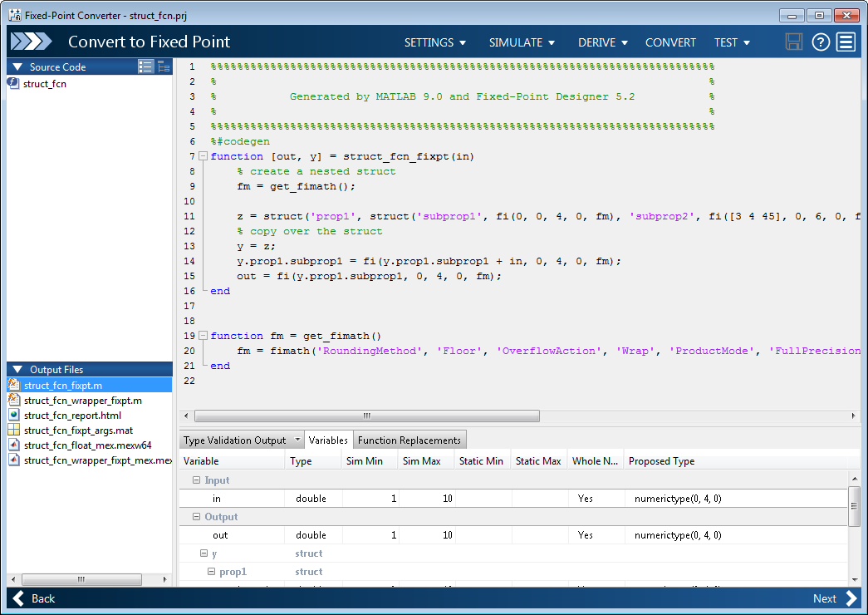
Task: Switch to the Function Replacements tab
Action: pos(409,440)
